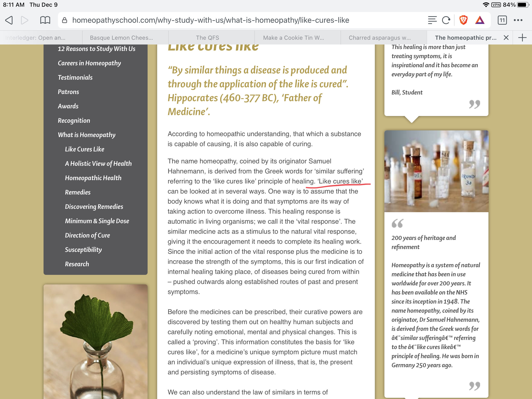532x399 pixels.
Task: Tap the forward navigation arrow
Action: 25,20
